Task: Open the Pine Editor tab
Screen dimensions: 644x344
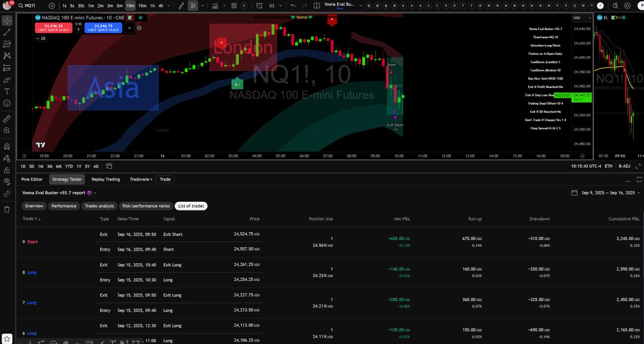Action: (32, 179)
